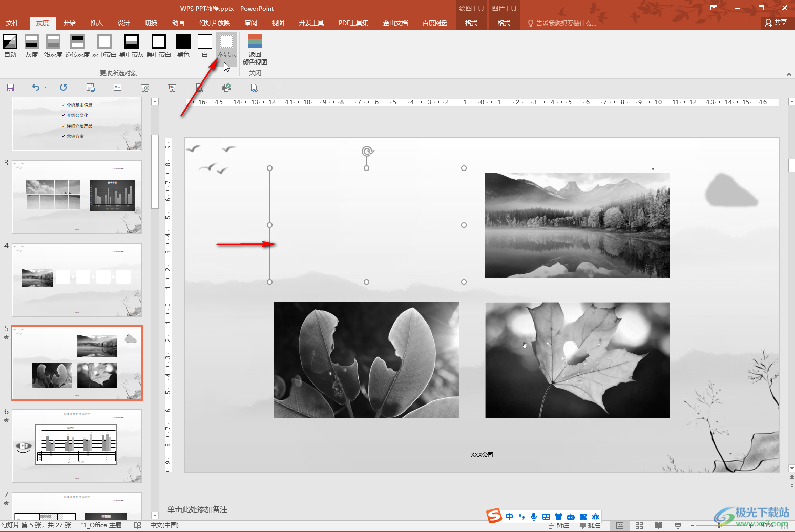795x532 pixels.
Task: Open the 文件 (File) menu
Action: (x=12, y=23)
